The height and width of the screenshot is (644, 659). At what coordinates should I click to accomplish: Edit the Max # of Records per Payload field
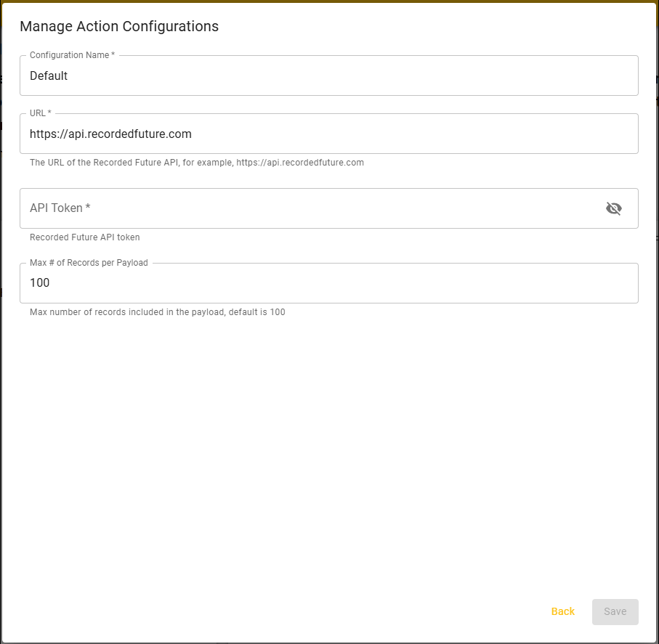pyautogui.click(x=329, y=283)
